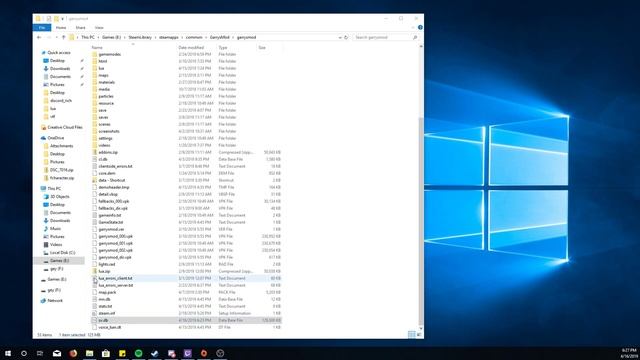Viewport: 640px width, 360px height.
Task: Select map.pack file icon
Action: pyautogui.click(x=95, y=292)
